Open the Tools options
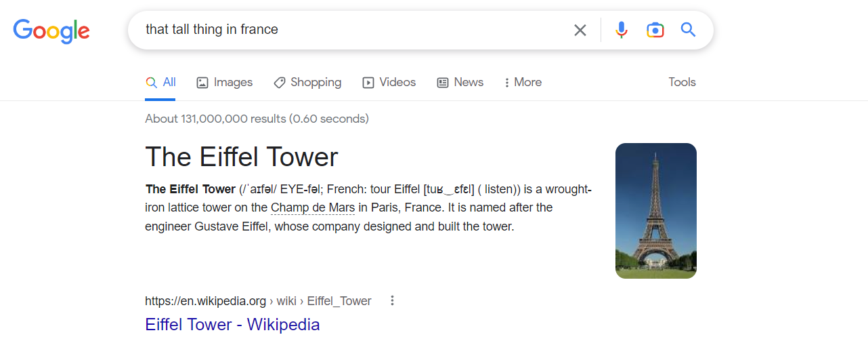868x337 pixels. (682, 82)
